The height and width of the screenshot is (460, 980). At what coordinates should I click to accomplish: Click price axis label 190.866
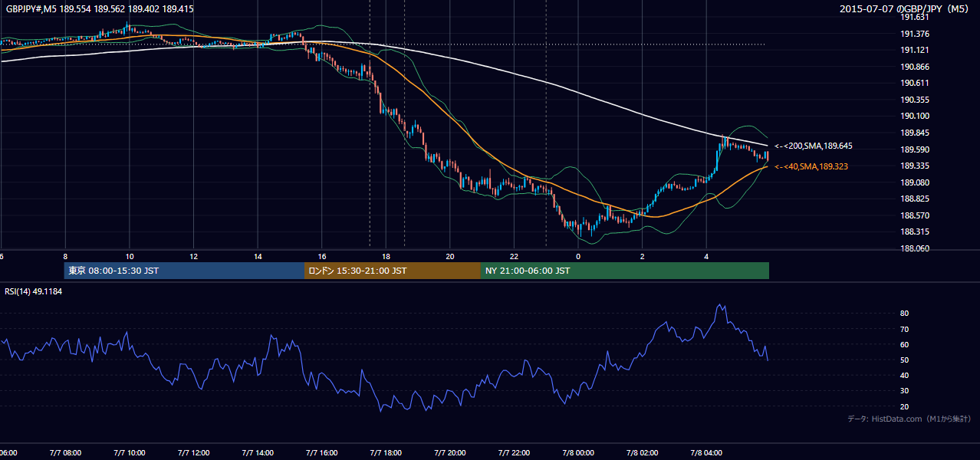[x=915, y=67]
